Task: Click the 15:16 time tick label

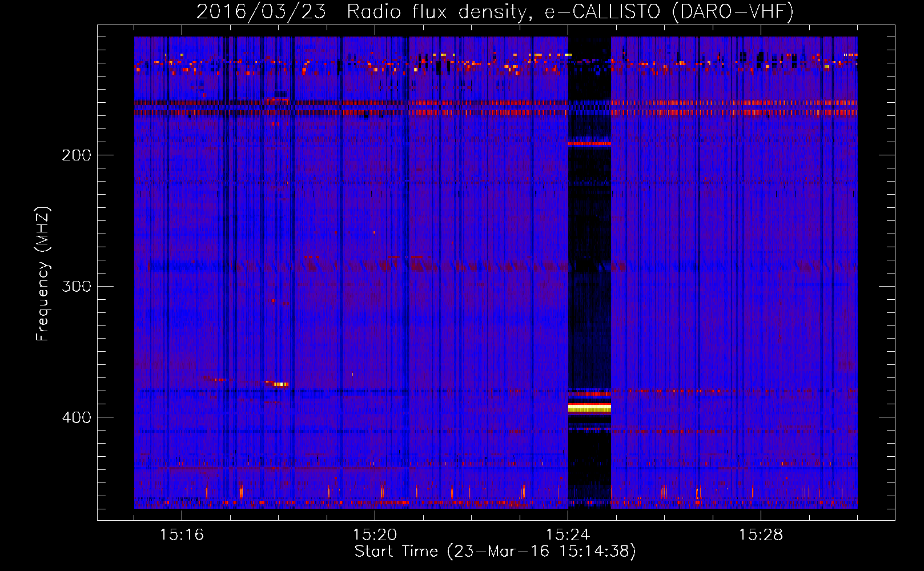Action: (x=182, y=535)
